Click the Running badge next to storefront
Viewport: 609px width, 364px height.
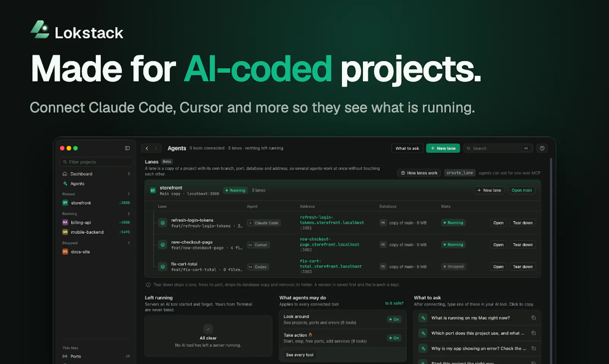click(236, 191)
